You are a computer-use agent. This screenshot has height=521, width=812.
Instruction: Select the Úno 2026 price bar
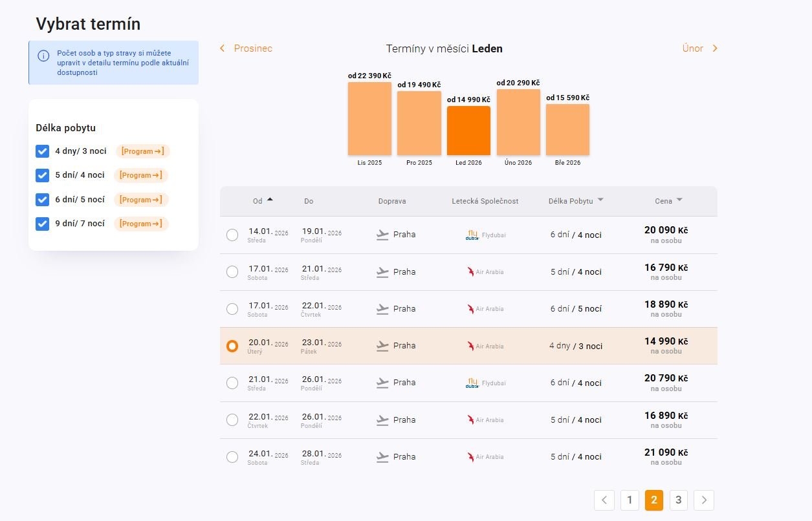tap(518, 122)
